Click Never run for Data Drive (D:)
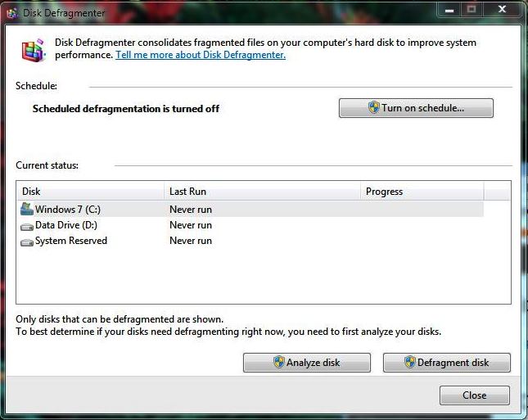 pyautogui.click(x=191, y=225)
